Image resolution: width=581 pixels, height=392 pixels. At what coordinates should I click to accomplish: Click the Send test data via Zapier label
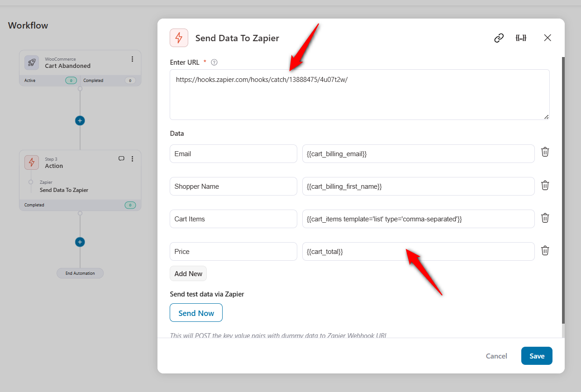coord(207,294)
